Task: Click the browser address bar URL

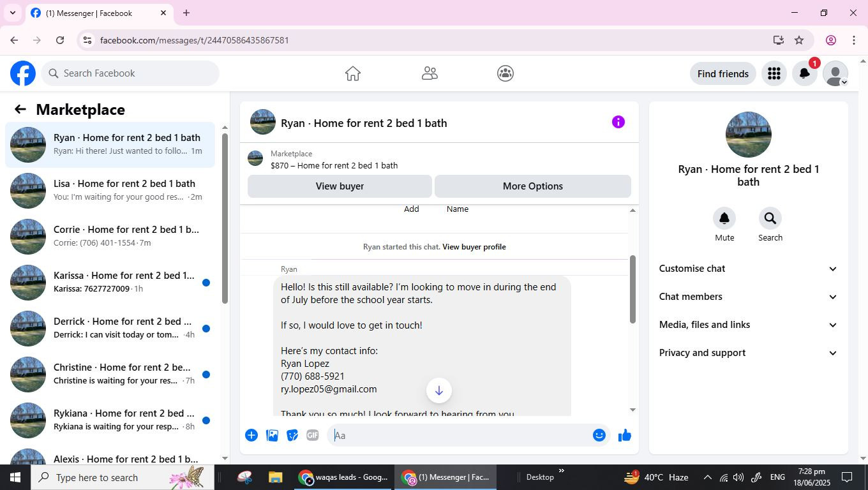Action: tap(195, 40)
